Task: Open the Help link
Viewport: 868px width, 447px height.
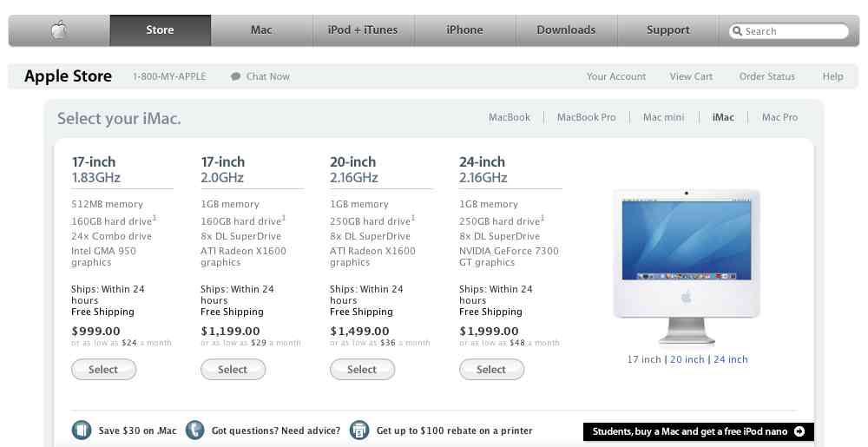Action: pyautogui.click(x=832, y=76)
